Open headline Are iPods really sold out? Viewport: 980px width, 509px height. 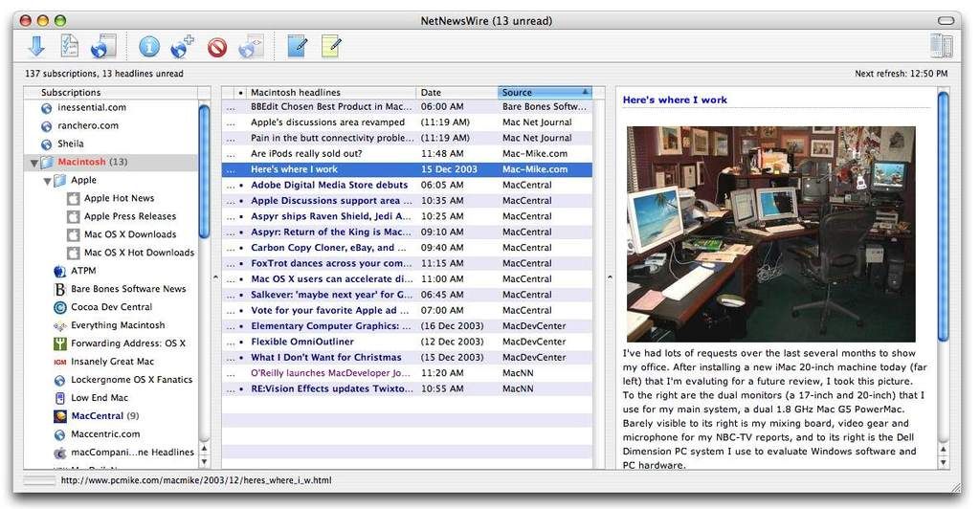306,154
